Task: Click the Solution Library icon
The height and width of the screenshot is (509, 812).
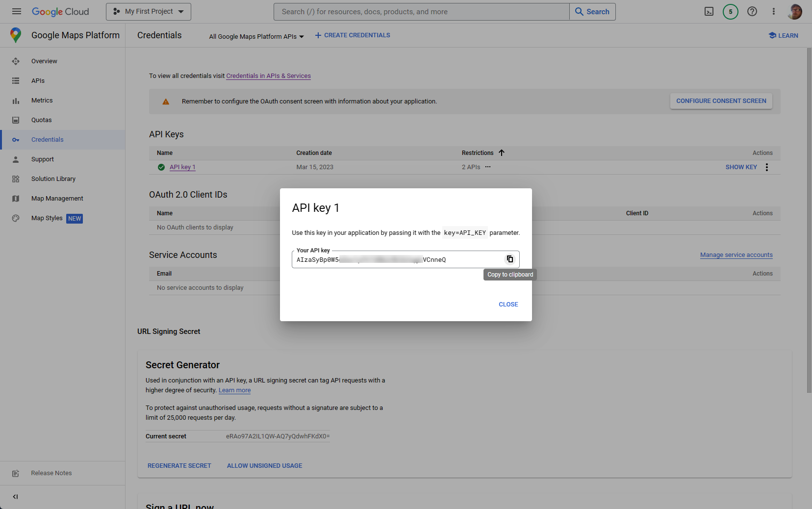Action: 16,179
